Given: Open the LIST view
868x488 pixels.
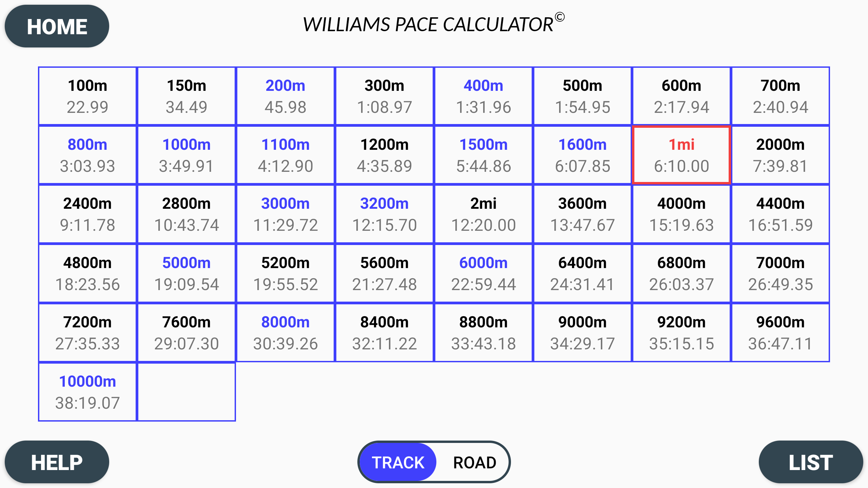Looking at the screenshot, I should 811,462.
